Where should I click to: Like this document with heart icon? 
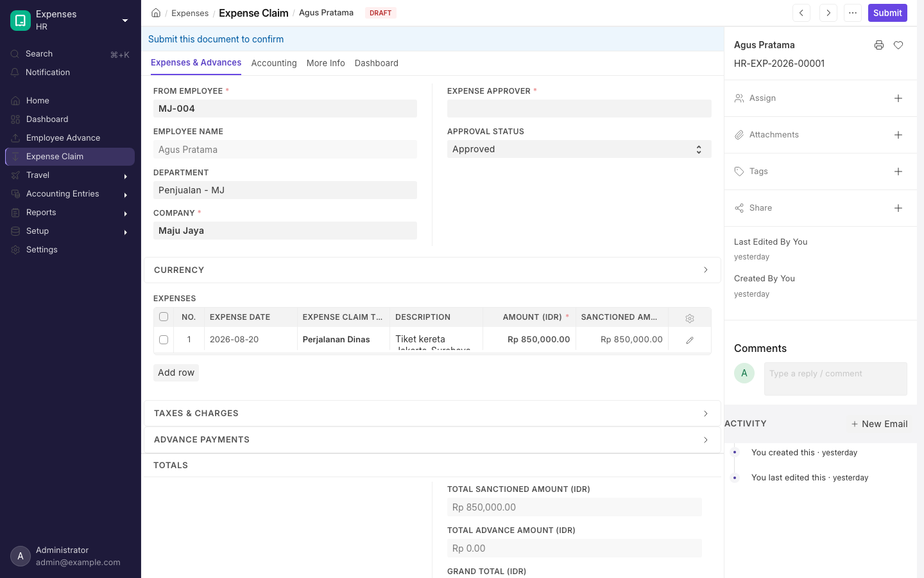898,45
